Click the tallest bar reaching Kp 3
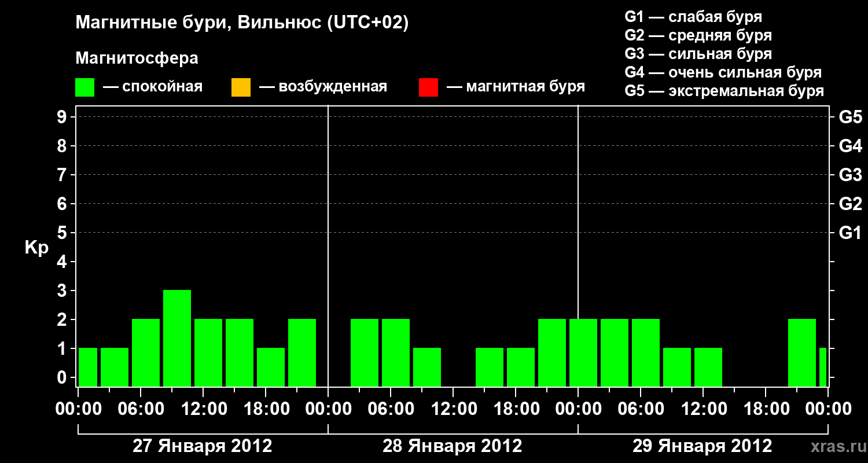Viewport: 868px width, 463px height. pos(177,338)
